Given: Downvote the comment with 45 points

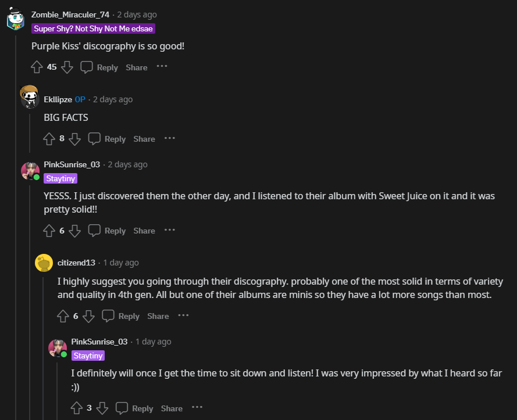Looking at the screenshot, I should pyautogui.click(x=67, y=67).
